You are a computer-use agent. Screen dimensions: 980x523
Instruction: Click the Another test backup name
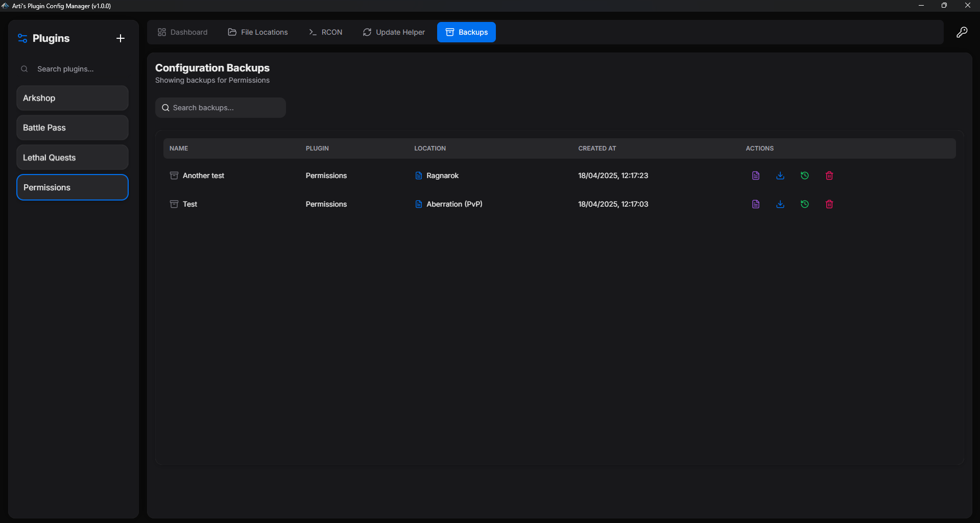click(203, 176)
